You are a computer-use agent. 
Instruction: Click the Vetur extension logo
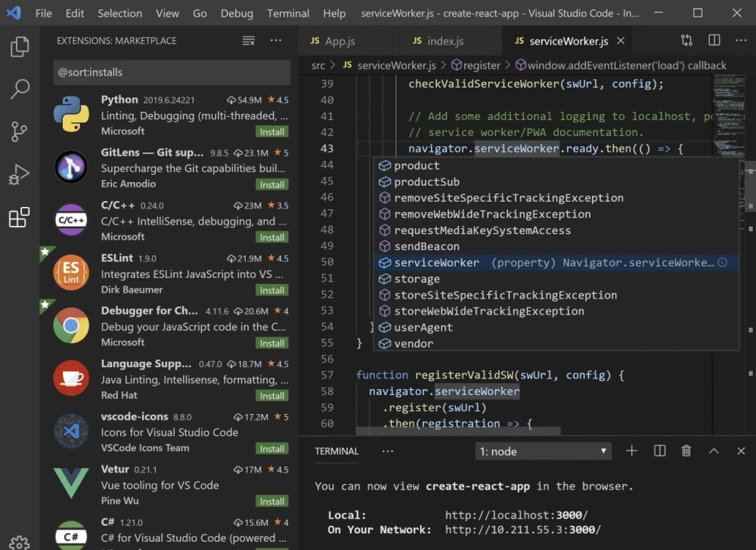tap(71, 483)
